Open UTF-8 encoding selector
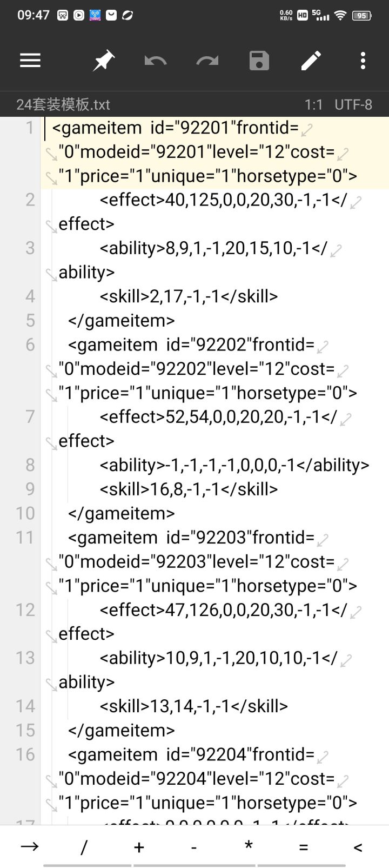The height and width of the screenshot is (868, 389). [x=353, y=104]
